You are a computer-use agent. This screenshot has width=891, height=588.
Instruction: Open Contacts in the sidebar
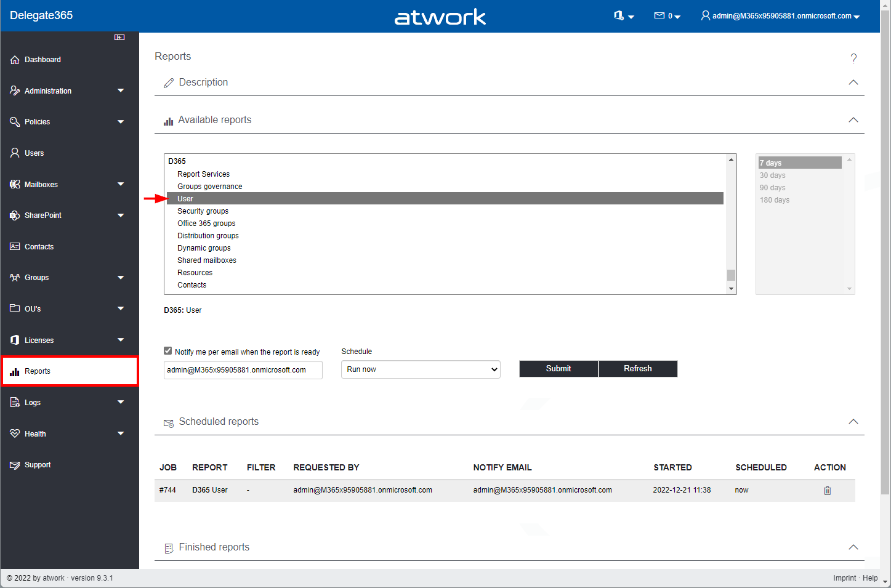tap(39, 247)
